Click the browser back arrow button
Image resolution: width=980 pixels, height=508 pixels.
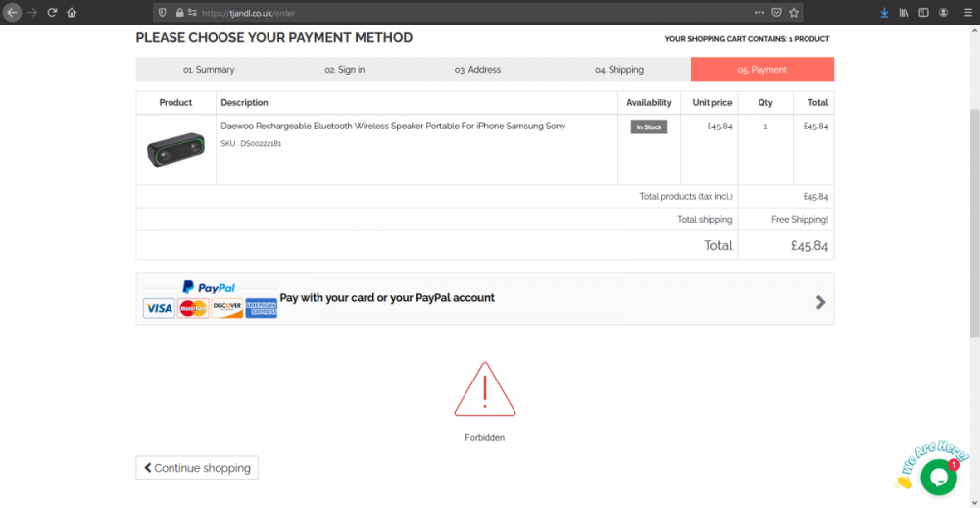point(13,13)
